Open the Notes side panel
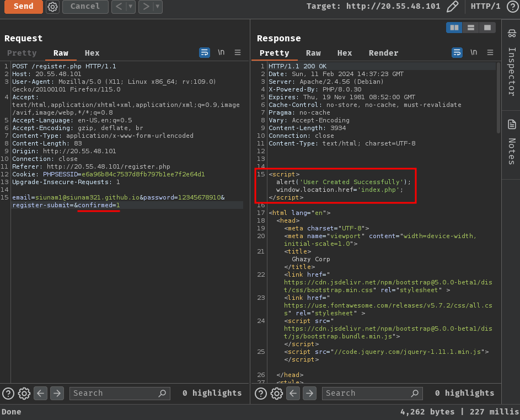 [512, 143]
